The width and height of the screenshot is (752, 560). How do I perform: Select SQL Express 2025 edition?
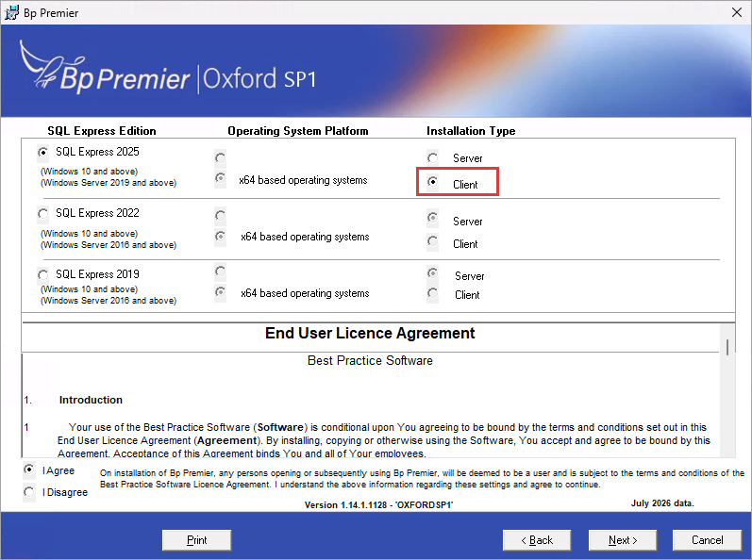43,153
